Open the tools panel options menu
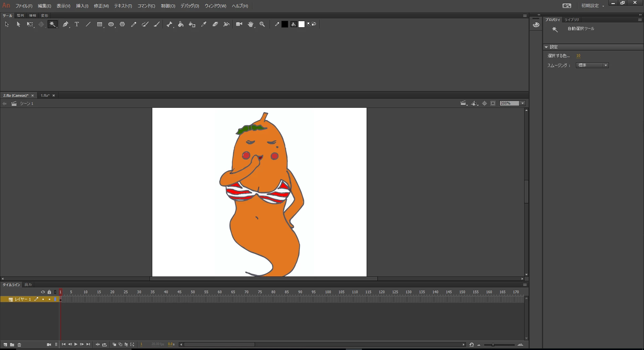 pyautogui.click(x=525, y=16)
